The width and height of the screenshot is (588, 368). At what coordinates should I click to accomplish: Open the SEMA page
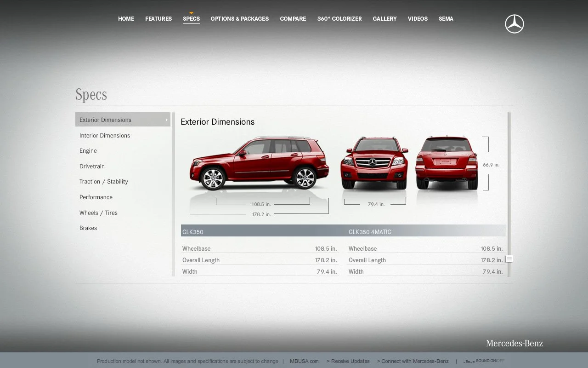[446, 19]
